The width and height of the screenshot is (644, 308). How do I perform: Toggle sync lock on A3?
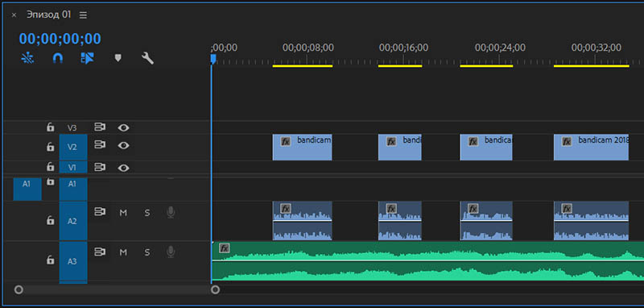[100, 252]
